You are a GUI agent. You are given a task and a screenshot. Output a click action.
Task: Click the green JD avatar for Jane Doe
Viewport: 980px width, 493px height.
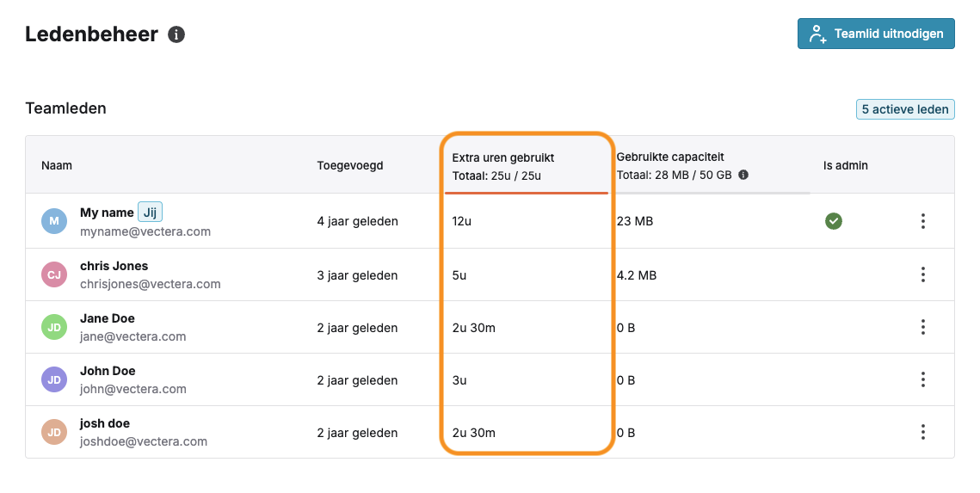pos(54,328)
